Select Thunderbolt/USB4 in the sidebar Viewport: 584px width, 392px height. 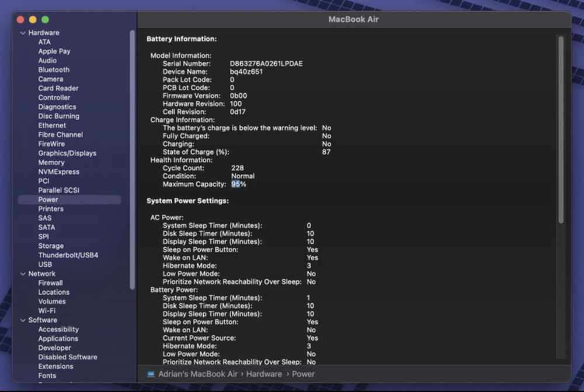click(68, 256)
